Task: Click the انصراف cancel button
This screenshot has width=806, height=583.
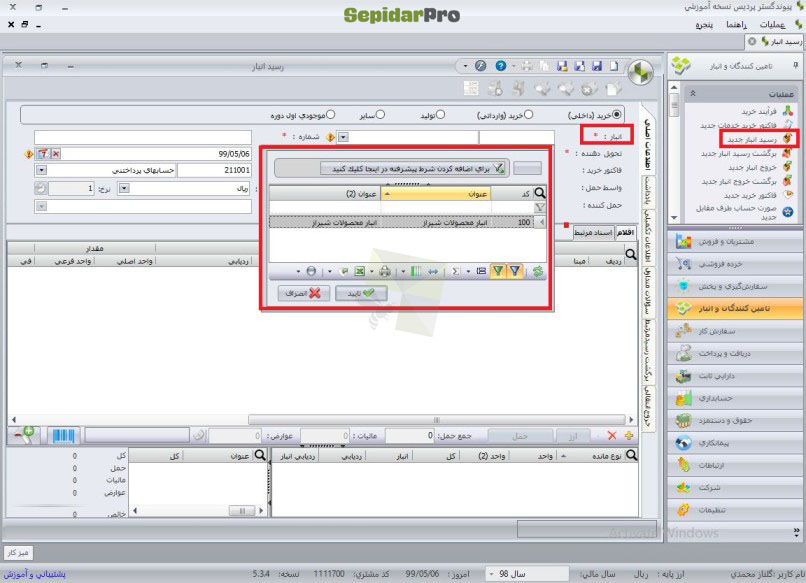Action: pyautogui.click(x=303, y=294)
